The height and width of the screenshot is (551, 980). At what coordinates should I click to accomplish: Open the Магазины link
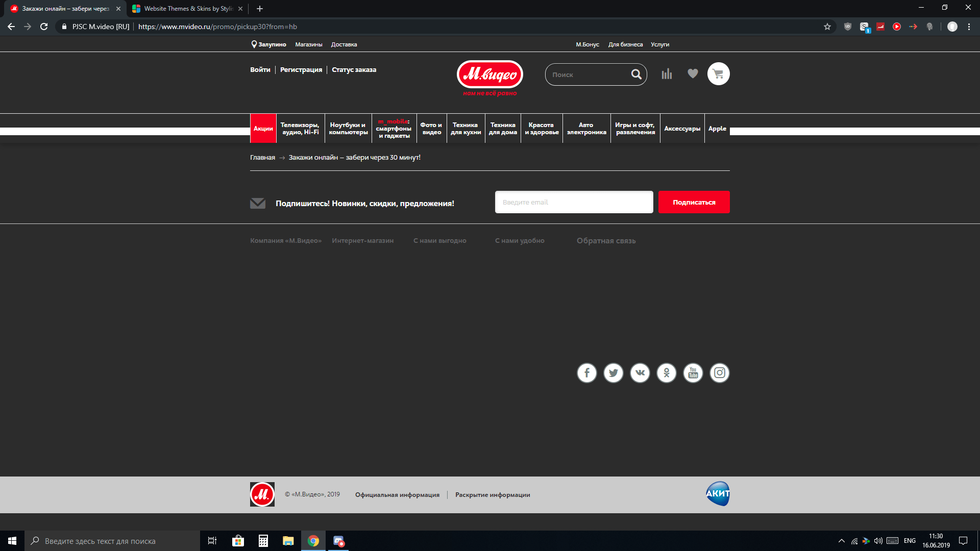tap(309, 44)
